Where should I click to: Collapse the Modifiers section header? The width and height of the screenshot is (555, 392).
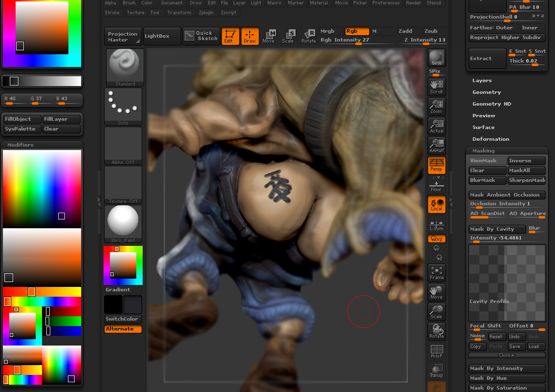click(20, 145)
